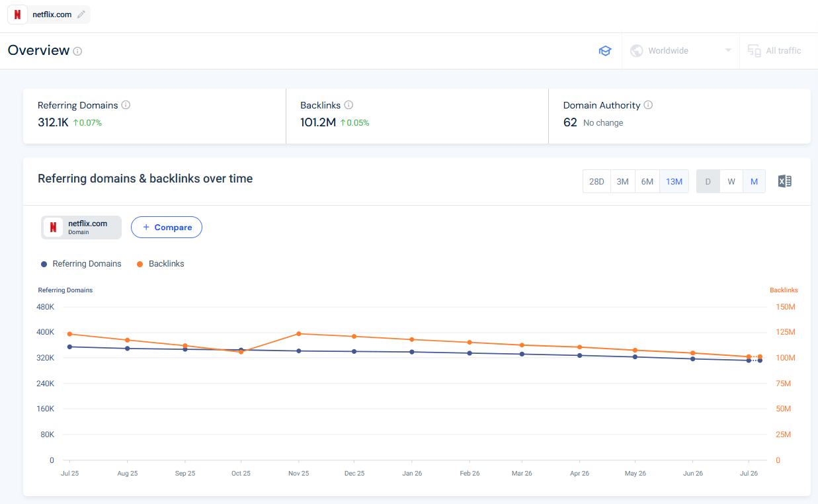Click Oct 25 Backlinks data point

[241, 352]
